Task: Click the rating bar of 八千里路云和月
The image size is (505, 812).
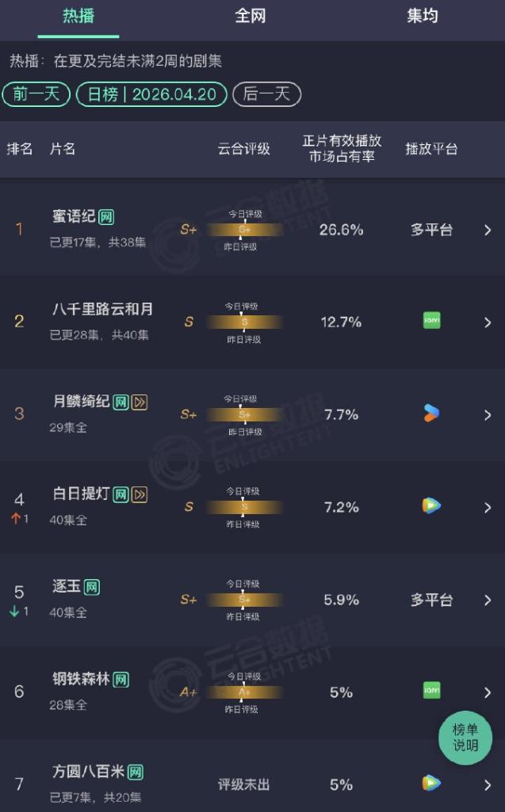Action: (244, 322)
